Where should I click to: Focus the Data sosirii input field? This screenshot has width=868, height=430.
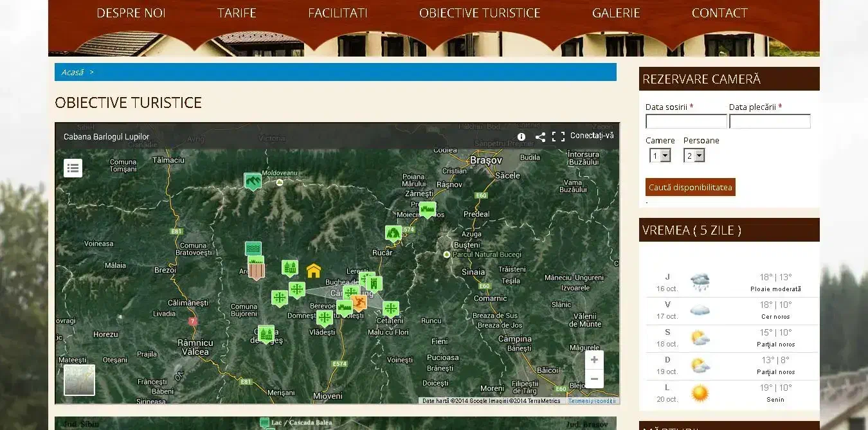pyautogui.click(x=686, y=121)
